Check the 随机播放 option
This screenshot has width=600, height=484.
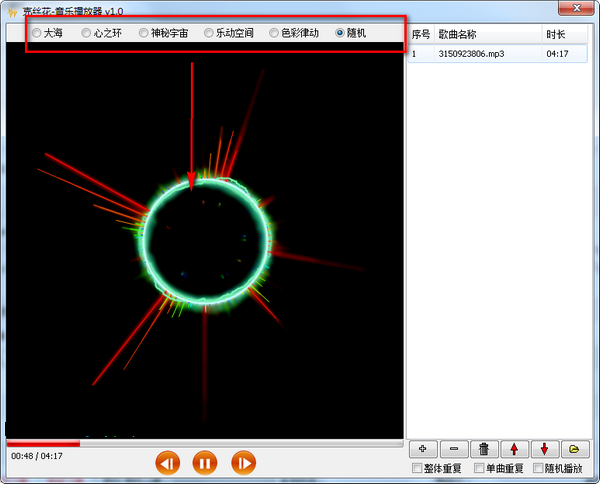(538, 468)
